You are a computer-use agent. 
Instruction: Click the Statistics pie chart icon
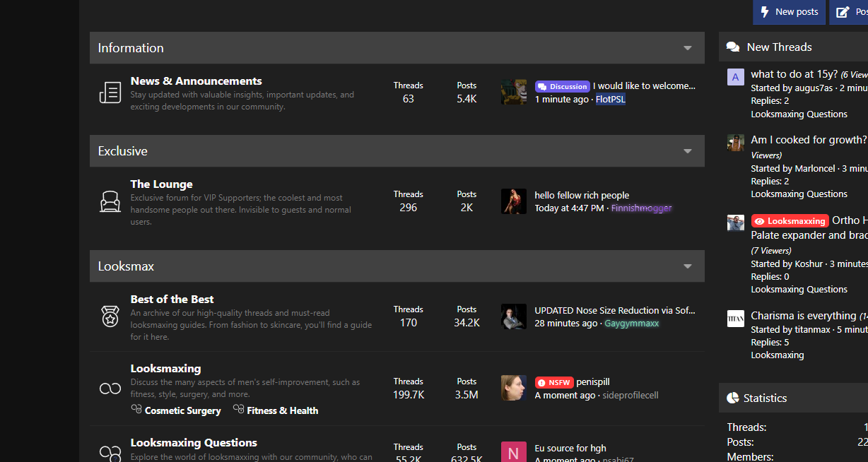tap(733, 398)
